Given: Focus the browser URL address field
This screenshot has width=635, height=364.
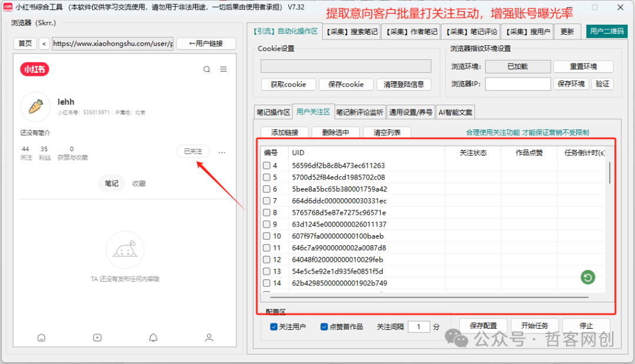Looking at the screenshot, I should tap(113, 44).
